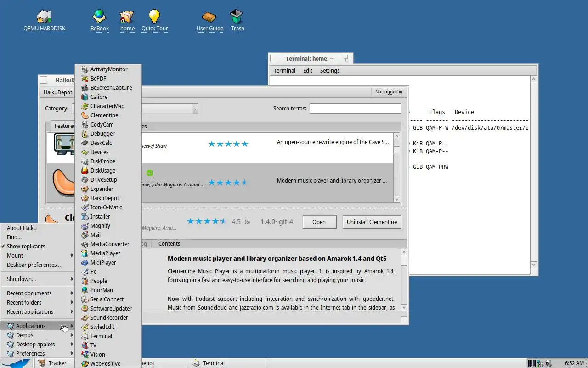
Task: Expand Desktop applets submenu
Action: point(38,344)
